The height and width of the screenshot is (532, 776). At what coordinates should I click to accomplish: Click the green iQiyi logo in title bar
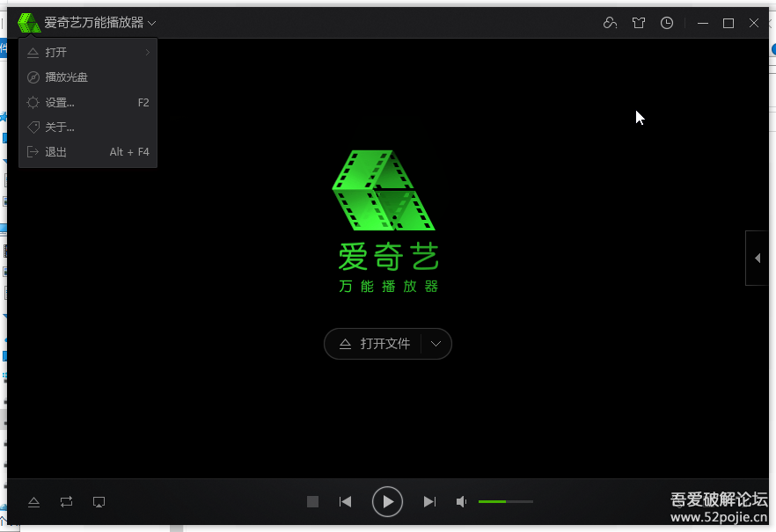(29, 23)
